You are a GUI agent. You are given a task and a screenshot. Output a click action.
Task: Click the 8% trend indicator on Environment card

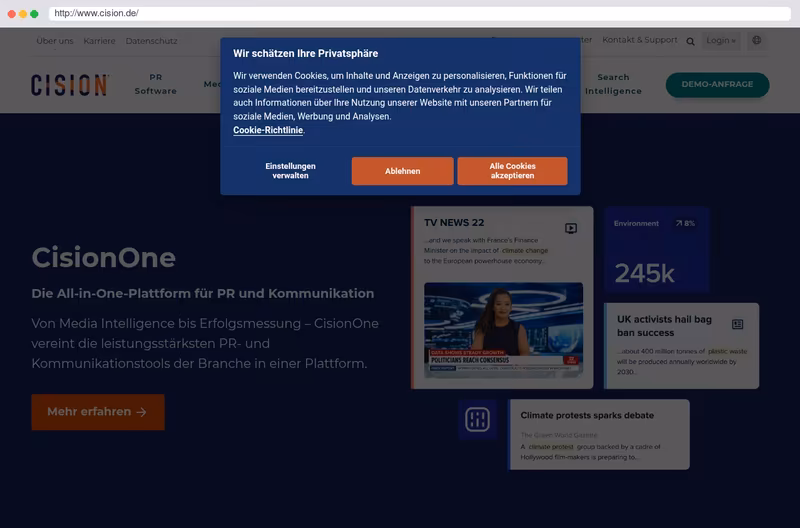(x=685, y=223)
